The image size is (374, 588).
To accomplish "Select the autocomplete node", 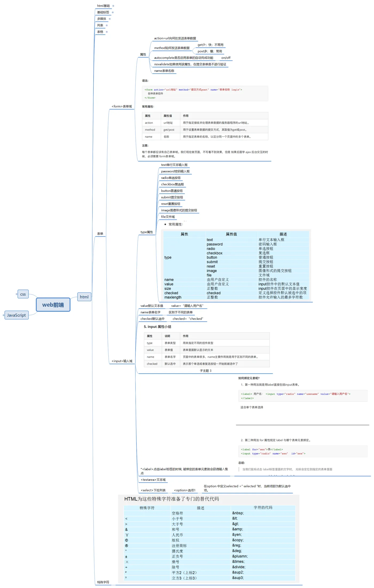I will coord(184,58).
